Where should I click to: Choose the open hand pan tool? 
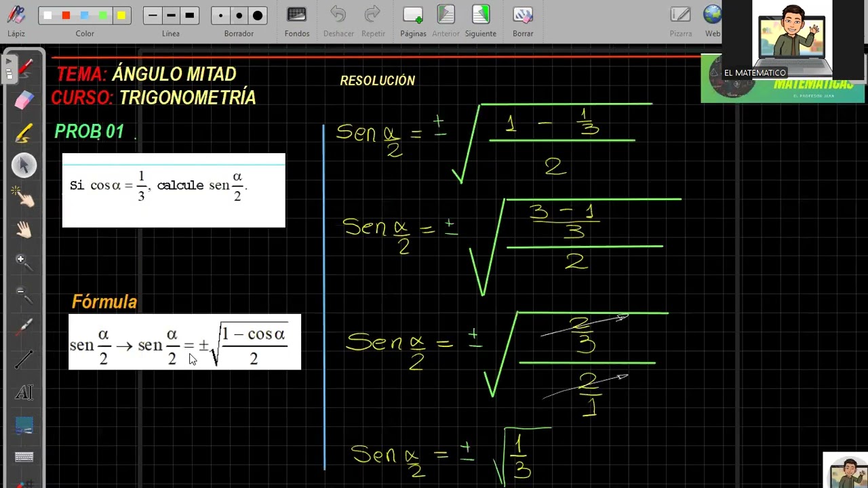coord(24,230)
